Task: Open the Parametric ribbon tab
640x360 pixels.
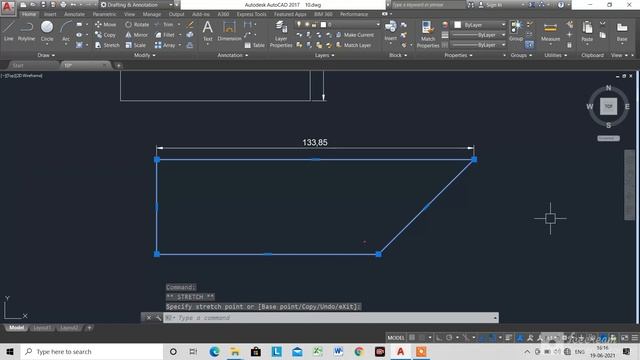Action: [104, 14]
